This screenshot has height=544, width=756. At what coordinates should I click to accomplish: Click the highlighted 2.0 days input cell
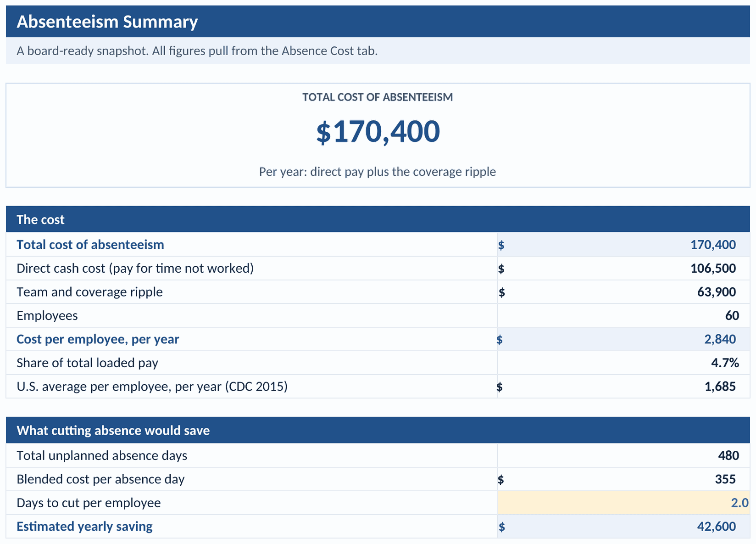(x=623, y=503)
